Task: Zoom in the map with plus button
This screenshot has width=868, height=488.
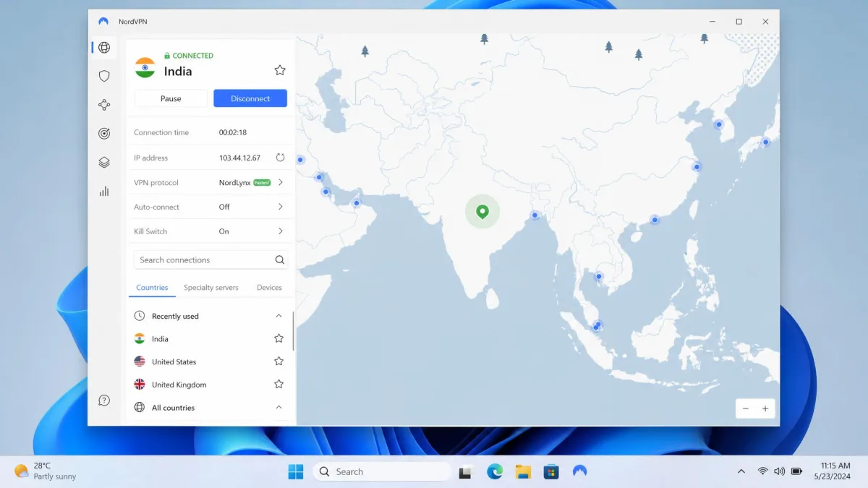Action: [765, 408]
